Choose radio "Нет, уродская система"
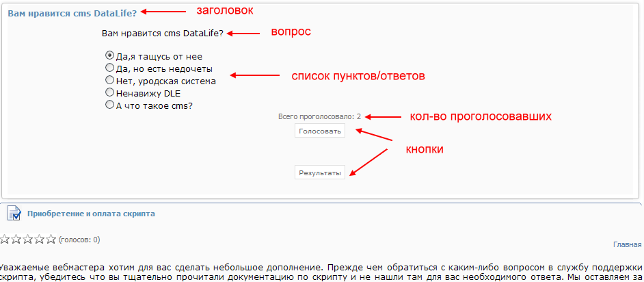Screen dimensions: 644x282 pyautogui.click(x=109, y=80)
